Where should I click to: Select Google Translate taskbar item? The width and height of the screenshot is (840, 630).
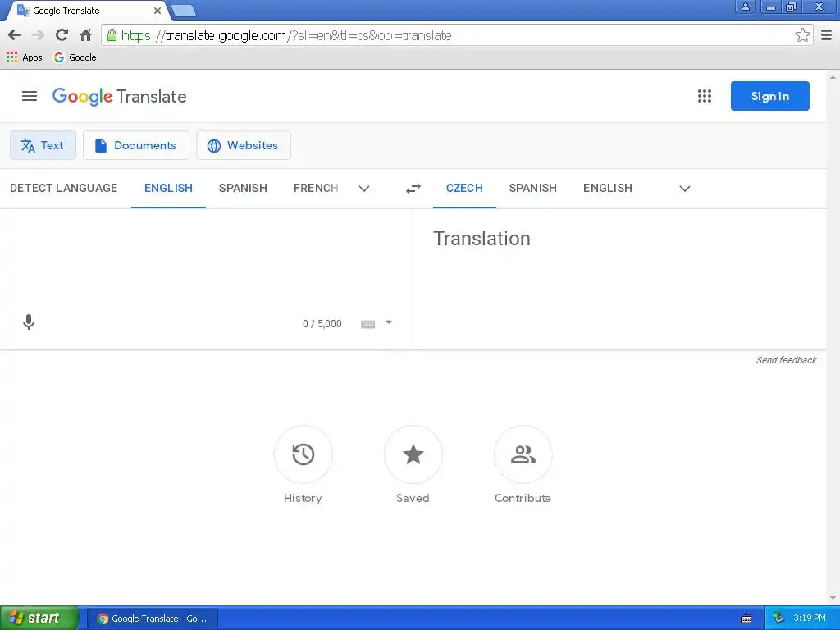coord(153,619)
